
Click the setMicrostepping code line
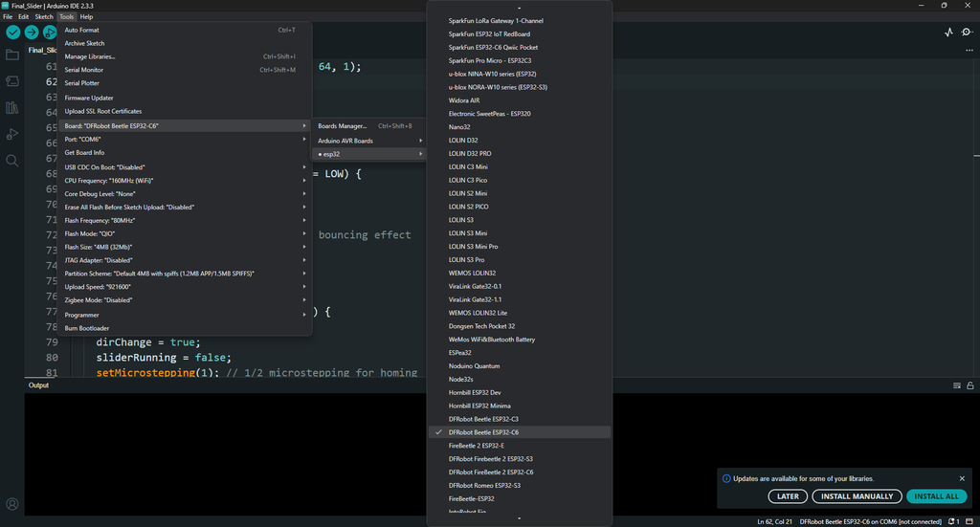(x=256, y=372)
